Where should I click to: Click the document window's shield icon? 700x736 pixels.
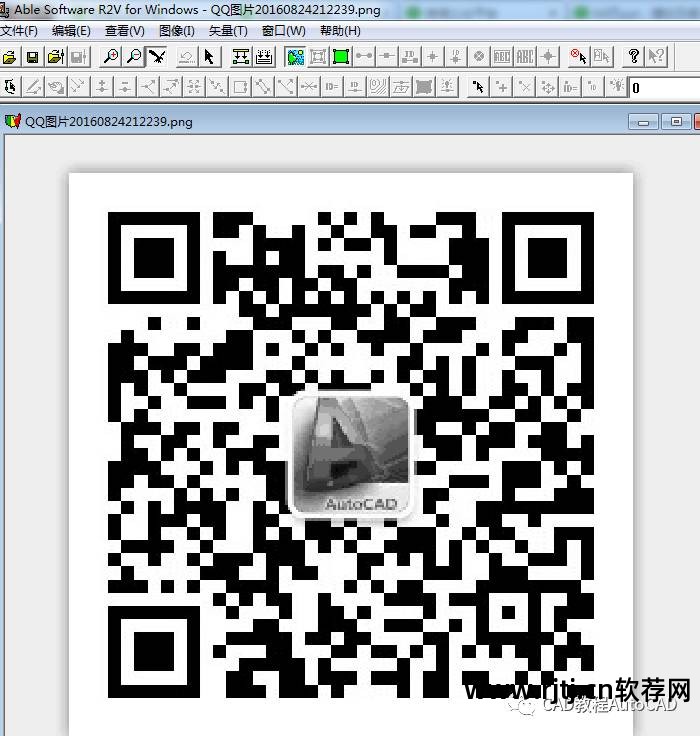tap(13, 121)
